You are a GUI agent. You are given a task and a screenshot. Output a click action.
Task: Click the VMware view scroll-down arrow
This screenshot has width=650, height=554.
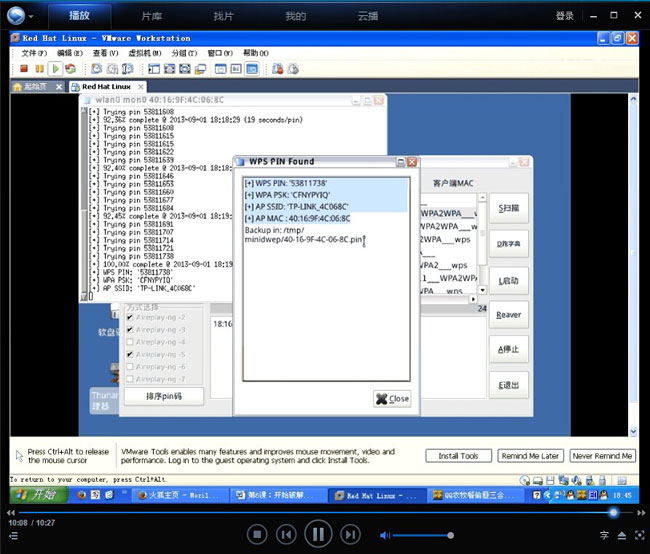pos(633,431)
